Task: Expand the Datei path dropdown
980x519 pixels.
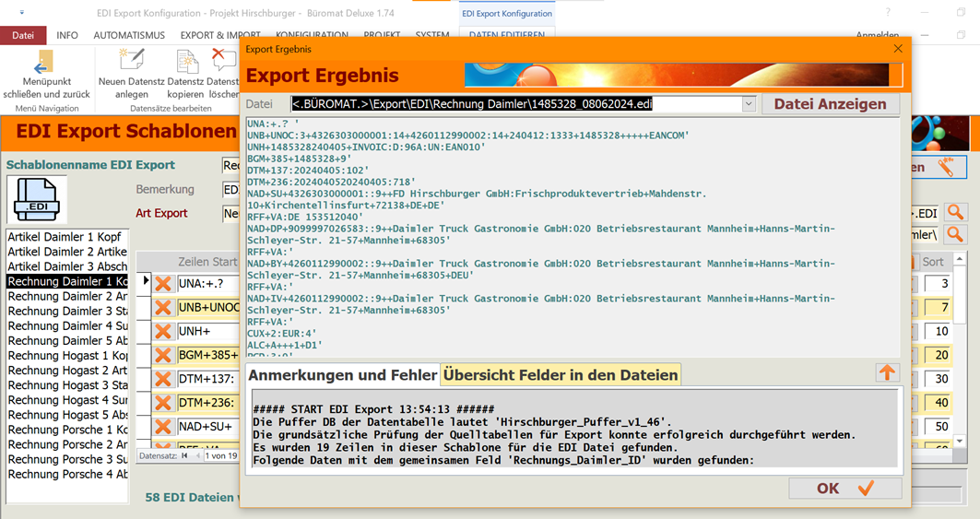Action: [749, 104]
